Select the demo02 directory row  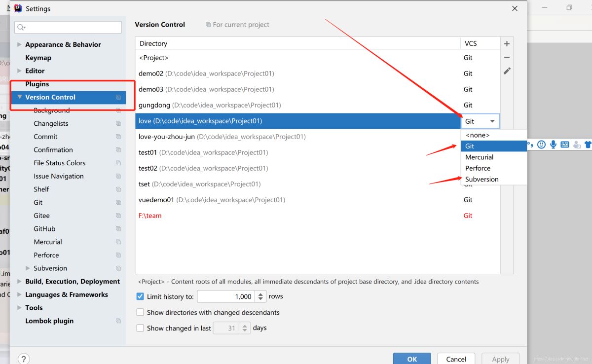pyautogui.click(x=318, y=73)
